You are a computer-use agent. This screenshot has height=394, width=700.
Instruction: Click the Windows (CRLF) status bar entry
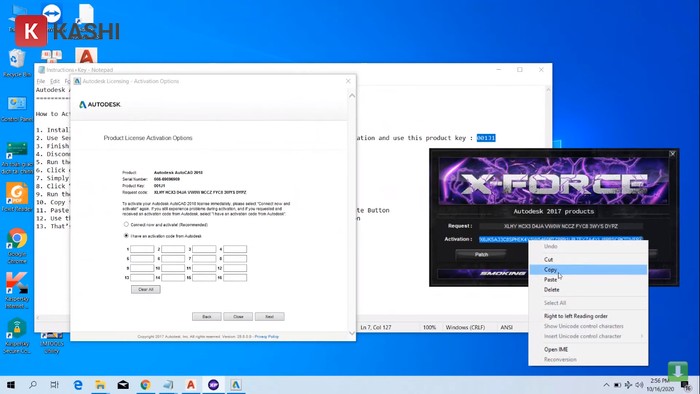point(465,328)
